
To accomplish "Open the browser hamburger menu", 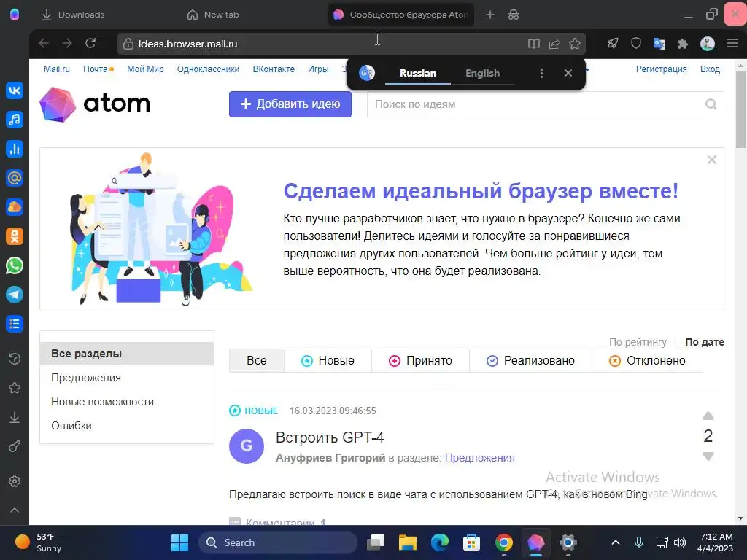I will point(732,44).
